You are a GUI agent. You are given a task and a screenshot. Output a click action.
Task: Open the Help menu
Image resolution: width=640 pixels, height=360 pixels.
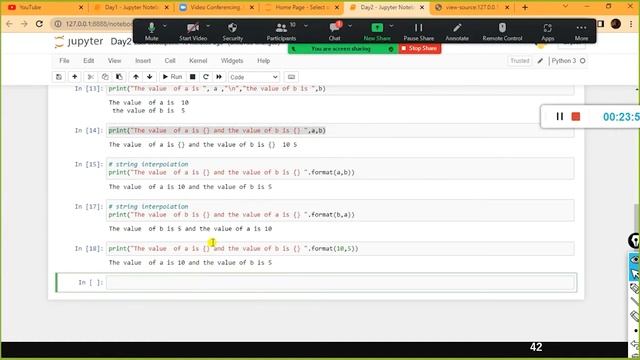263,61
